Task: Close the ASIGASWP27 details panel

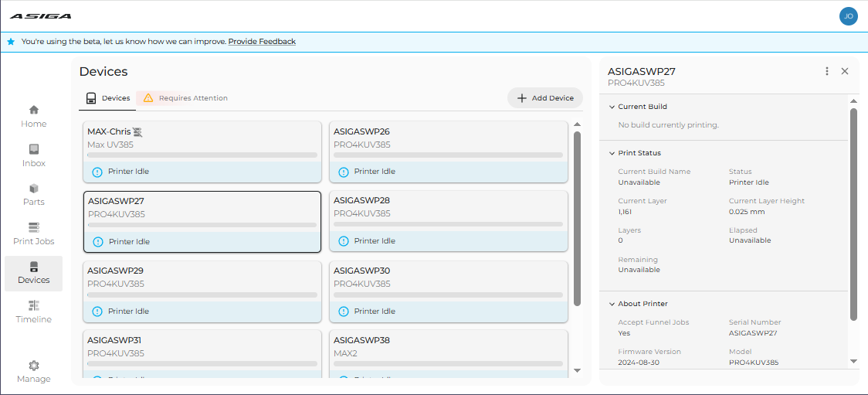Action: click(845, 71)
